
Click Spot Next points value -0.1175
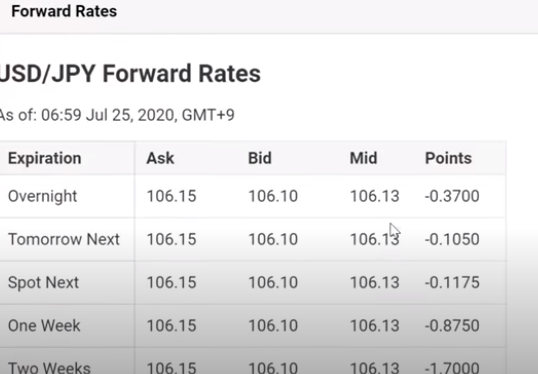tap(452, 283)
